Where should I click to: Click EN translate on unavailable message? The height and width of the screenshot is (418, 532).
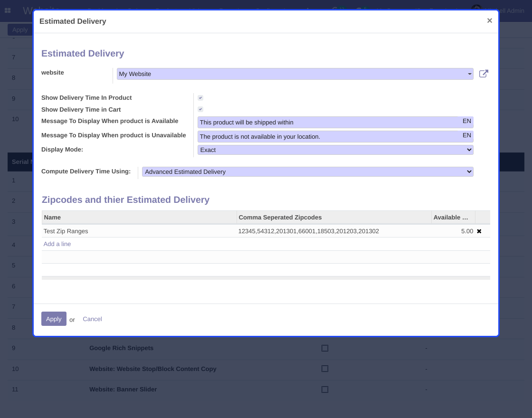coord(466,135)
